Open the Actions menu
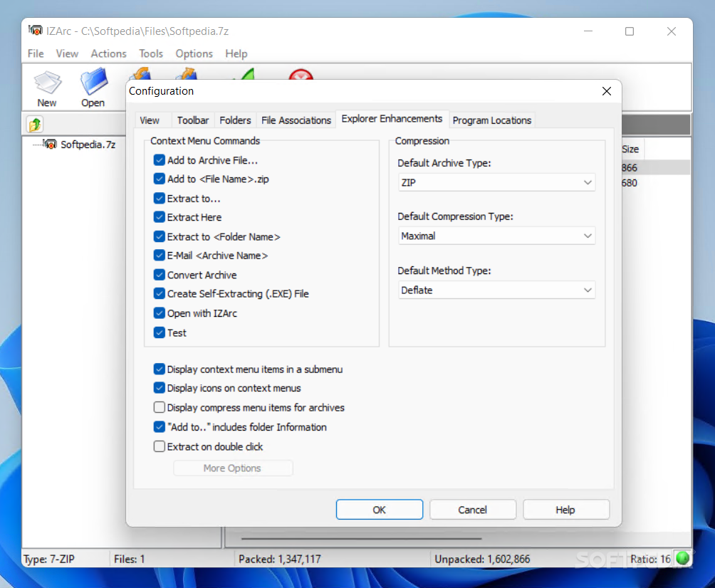This screenshot has height=588, width=715. click(108, 54)
